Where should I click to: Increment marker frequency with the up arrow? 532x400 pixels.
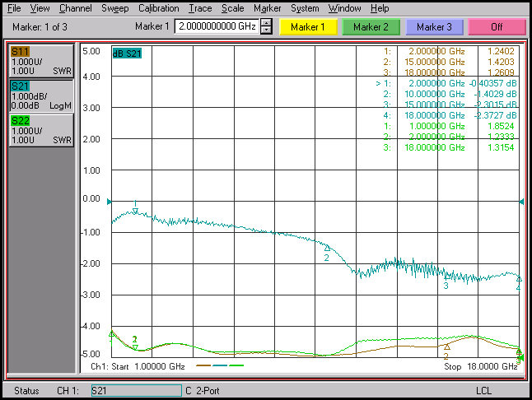click(266, 22)
